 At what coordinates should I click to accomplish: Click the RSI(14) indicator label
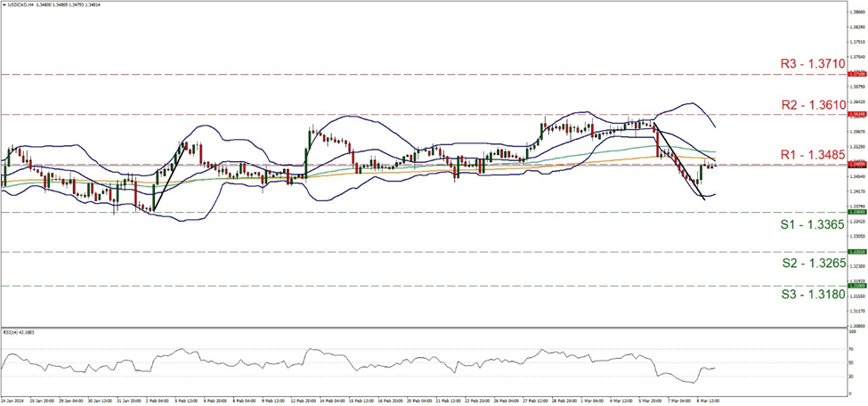[20, 333]
